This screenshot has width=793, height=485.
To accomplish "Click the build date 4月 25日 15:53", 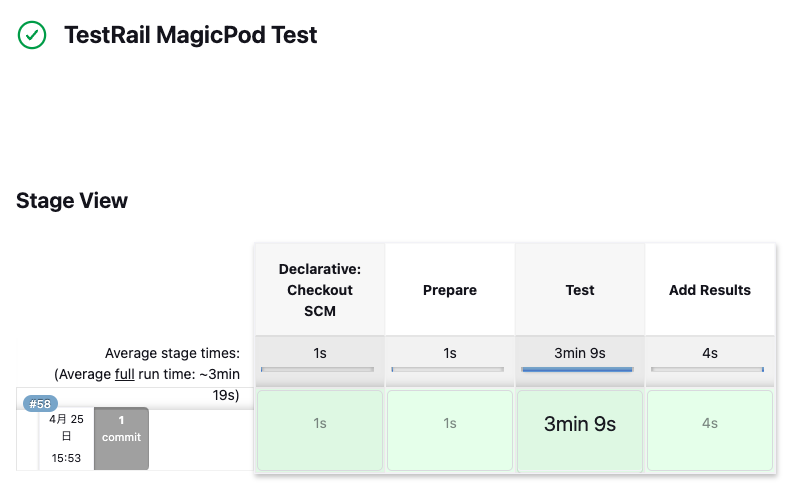I will click(66, 438).
